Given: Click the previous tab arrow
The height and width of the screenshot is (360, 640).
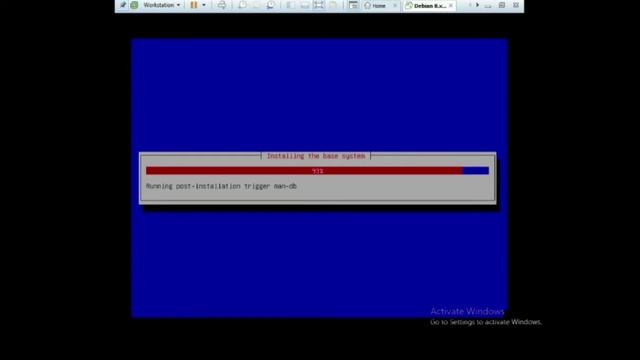Looking at the screenshot, I should (x=470, y=5).
